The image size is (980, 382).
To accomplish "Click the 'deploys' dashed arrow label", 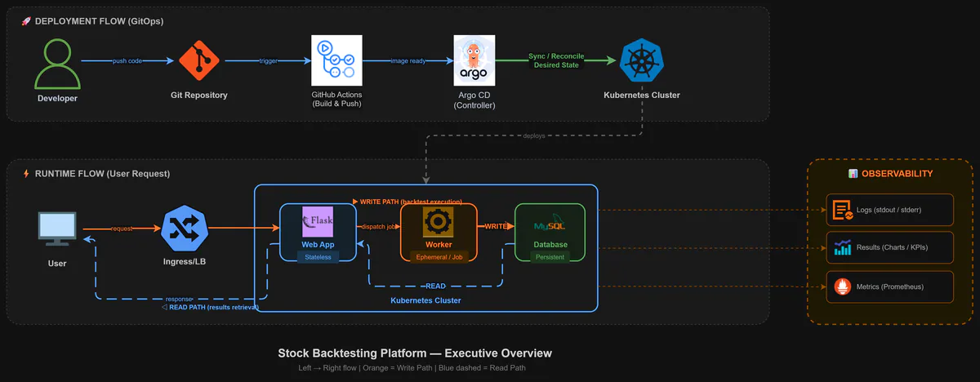I will (535, 135).
